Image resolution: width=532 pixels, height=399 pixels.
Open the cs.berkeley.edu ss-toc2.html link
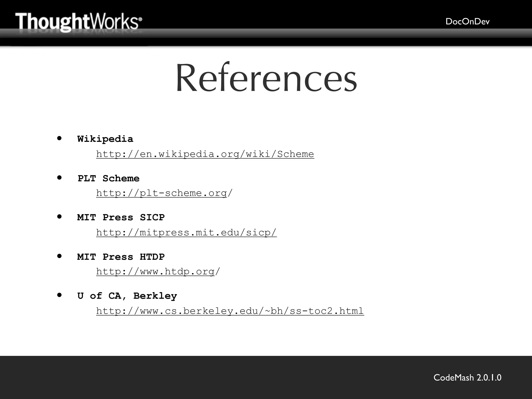pyautogui.click(x=230, y=311)
